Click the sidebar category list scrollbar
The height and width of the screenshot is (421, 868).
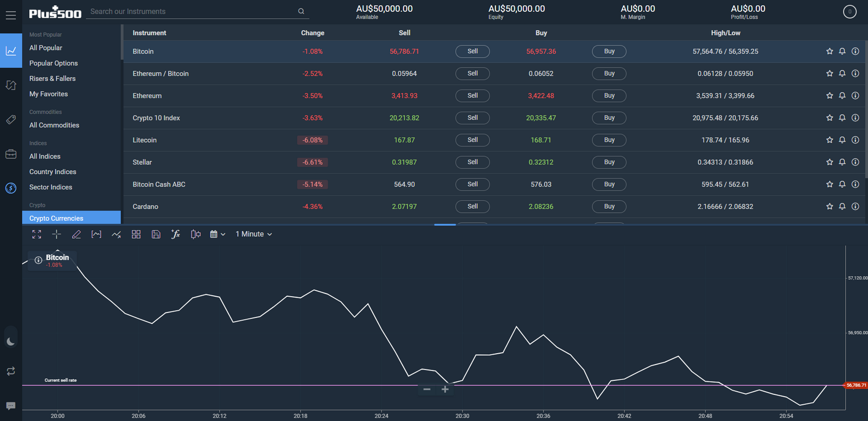pos(122,42)
